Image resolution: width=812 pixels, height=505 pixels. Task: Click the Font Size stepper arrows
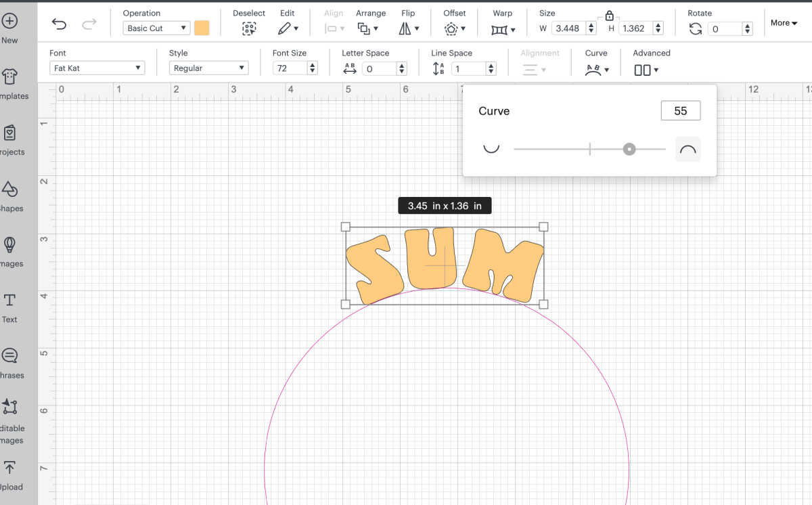[x=313, y=68]
